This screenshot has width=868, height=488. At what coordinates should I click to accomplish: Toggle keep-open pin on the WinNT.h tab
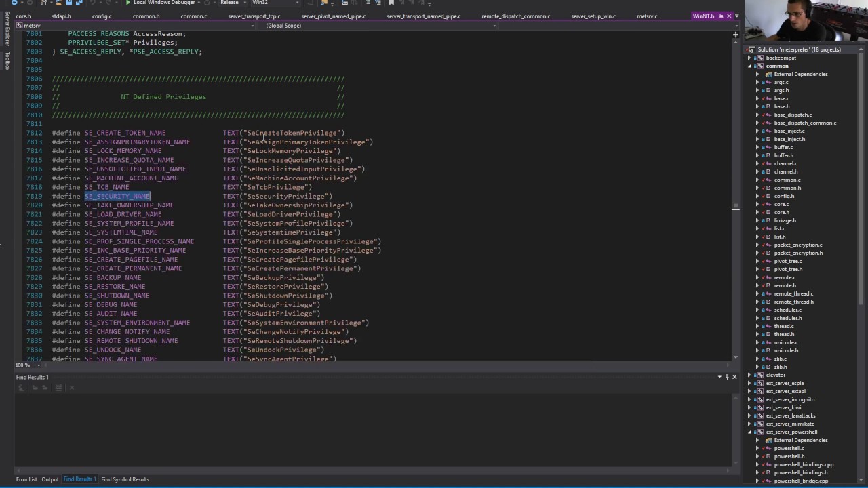(x=720, y=16)
